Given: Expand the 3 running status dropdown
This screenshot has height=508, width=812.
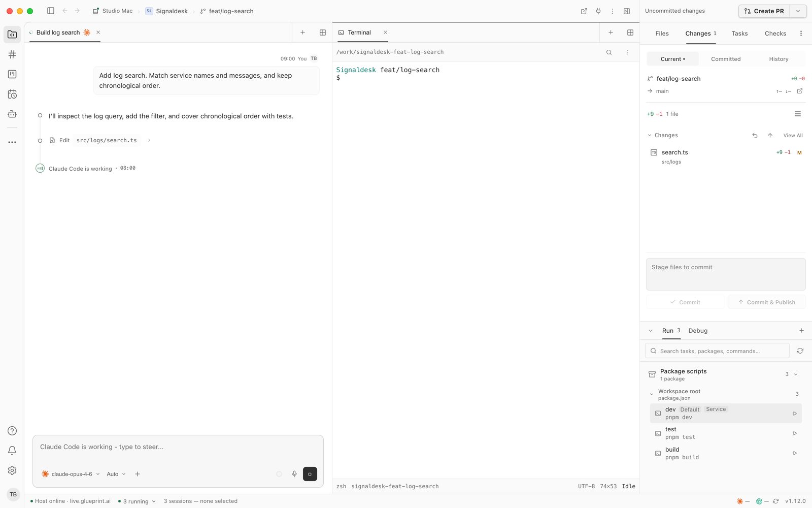Looking at the screenshot, I should 137,501.
